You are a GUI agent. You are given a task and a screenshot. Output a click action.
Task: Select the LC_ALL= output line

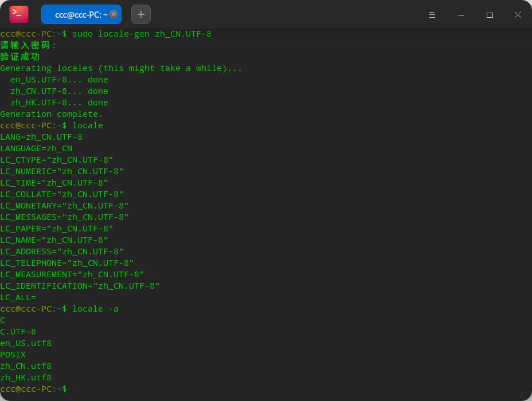click(x=18, y=297)
